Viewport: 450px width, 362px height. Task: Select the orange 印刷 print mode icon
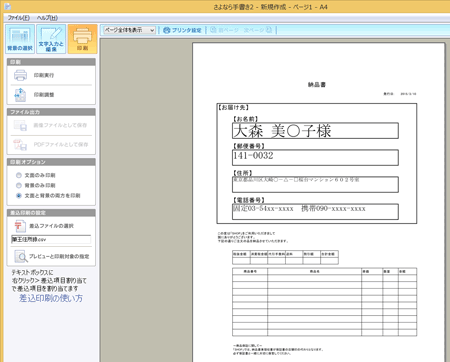[82, 39]
